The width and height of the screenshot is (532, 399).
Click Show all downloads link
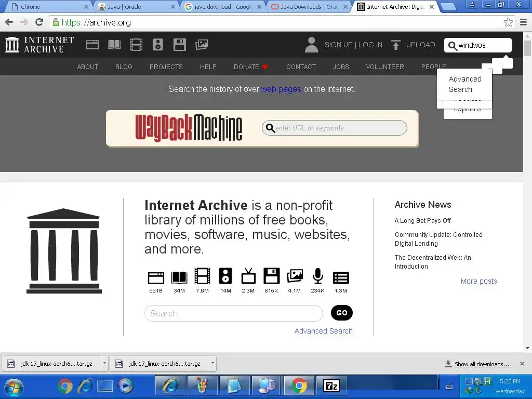tap(482, 364)
